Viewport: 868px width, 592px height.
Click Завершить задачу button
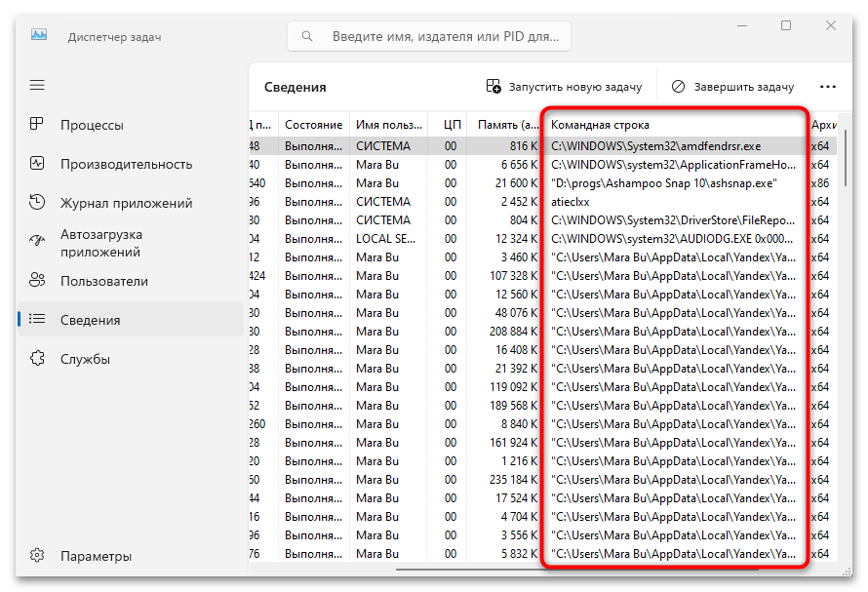tap(732, 87)
